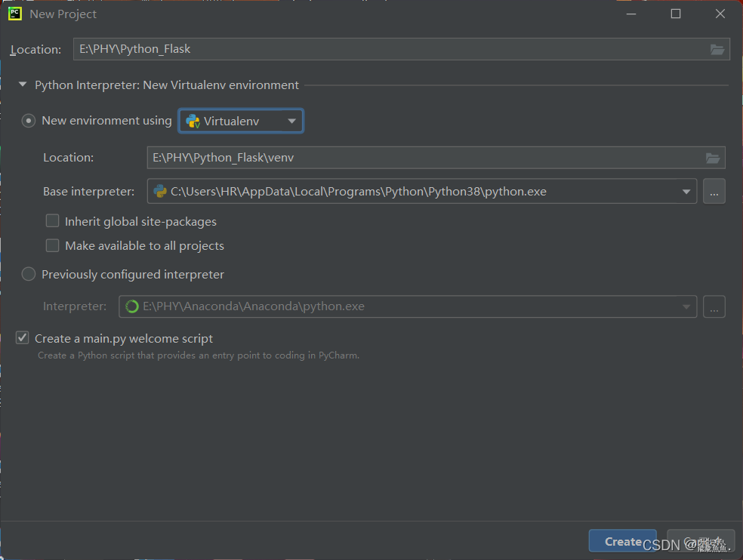The image size is (743, 560).
Task: Collapse the Python Interpreter section
Action: (x=22, y=85)
